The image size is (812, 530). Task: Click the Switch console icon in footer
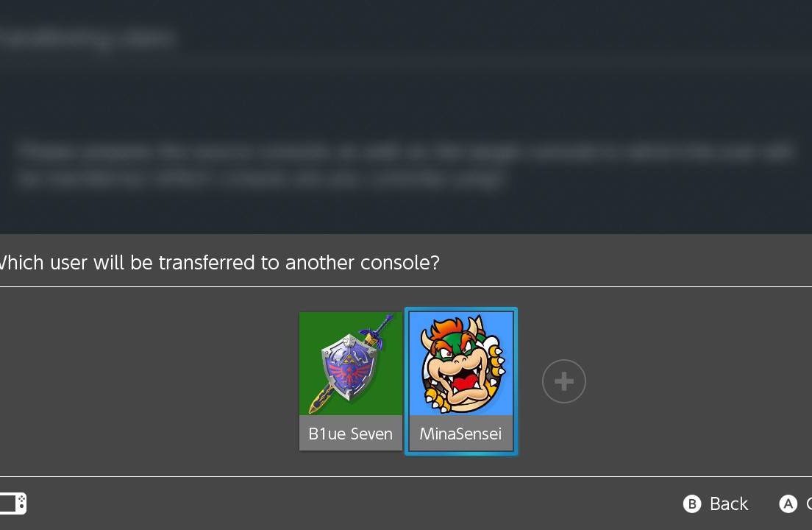point(13,504)
